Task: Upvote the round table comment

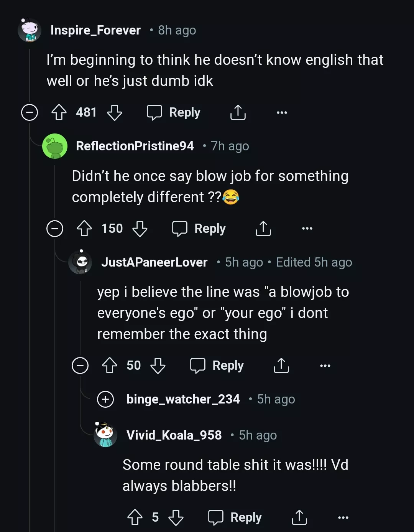Action: tap(134, 517)
